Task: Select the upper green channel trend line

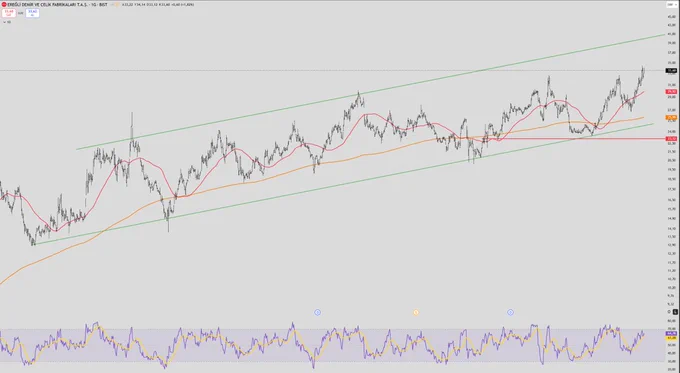Action: point(370,92)
